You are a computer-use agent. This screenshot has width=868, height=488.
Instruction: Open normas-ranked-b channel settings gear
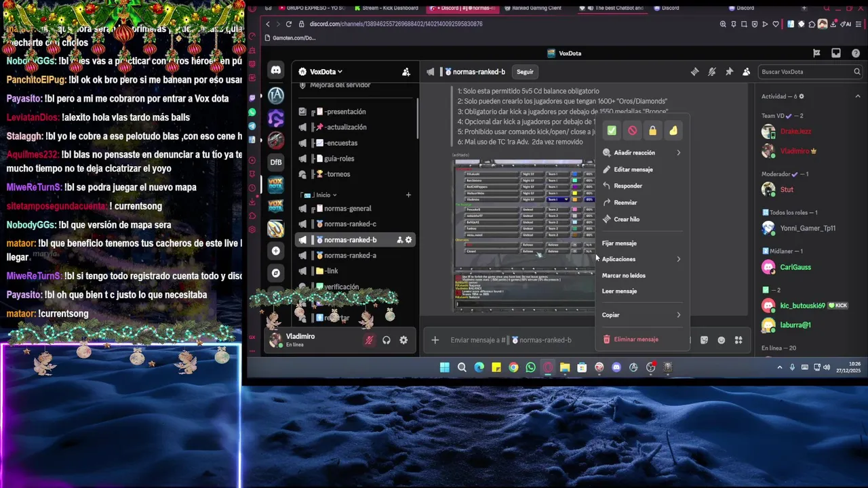point(409,240)
